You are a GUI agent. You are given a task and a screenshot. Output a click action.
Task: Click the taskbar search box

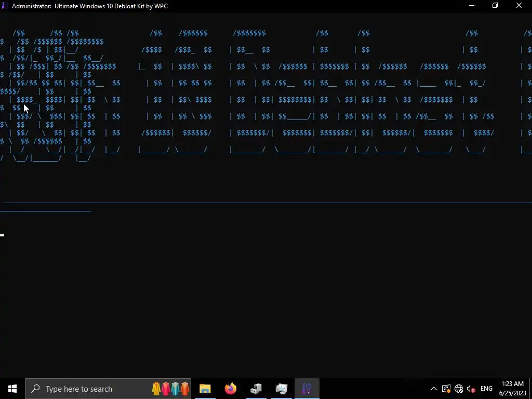click(108, 389)
